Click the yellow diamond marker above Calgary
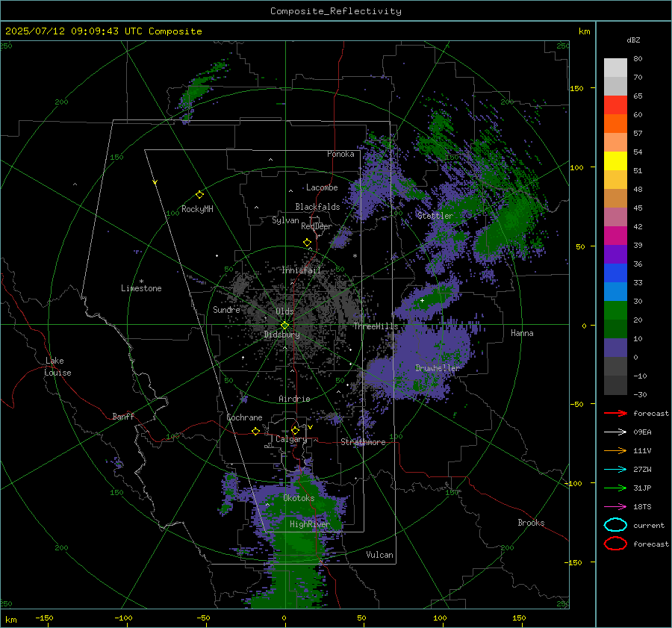 pos(295,430)
